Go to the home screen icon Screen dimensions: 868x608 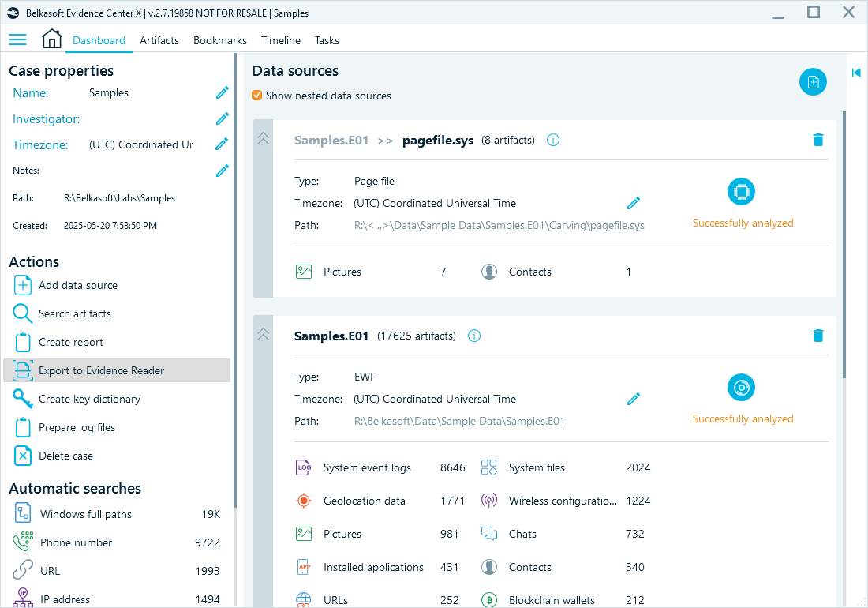click(52, 39)
